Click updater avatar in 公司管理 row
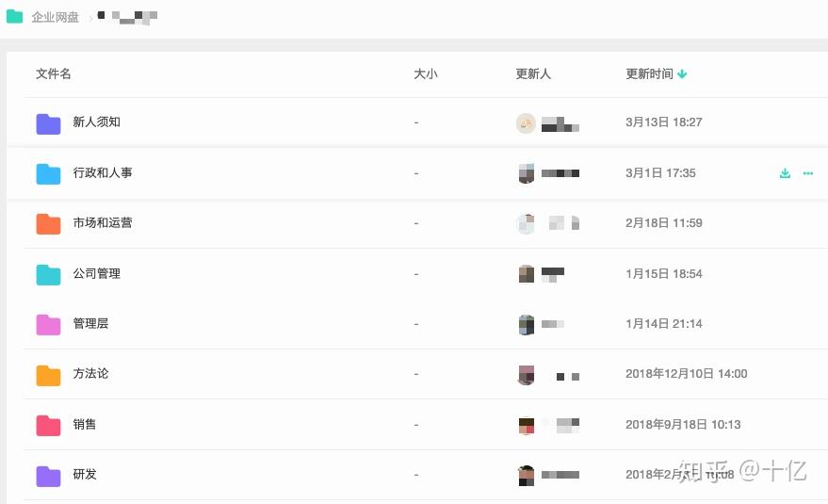The width and height of the screenshot is (828, 504). [527, 274]
